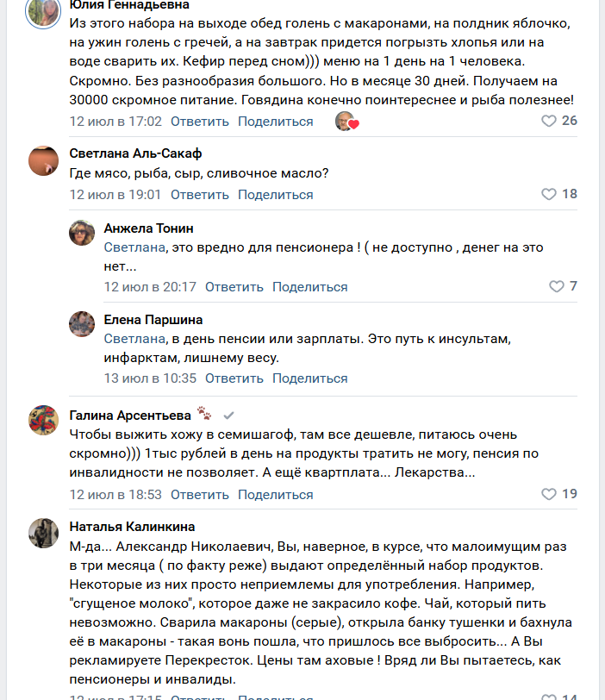Share Анжела Тонин's reply
Image resolution: width=605 pixels, height=700 pixels.
pyautogui.click(x=309, y=287)
